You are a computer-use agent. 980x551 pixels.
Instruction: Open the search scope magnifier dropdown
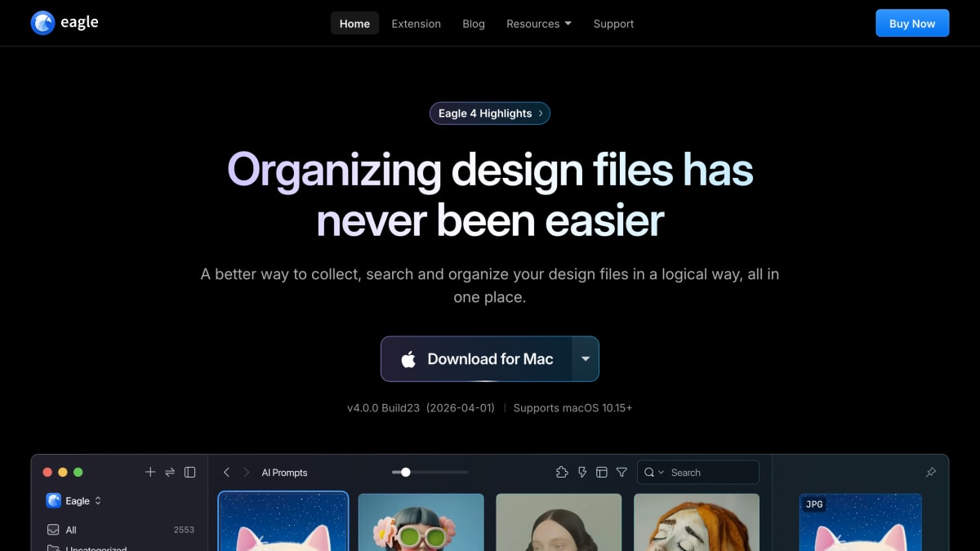(654, 472)
